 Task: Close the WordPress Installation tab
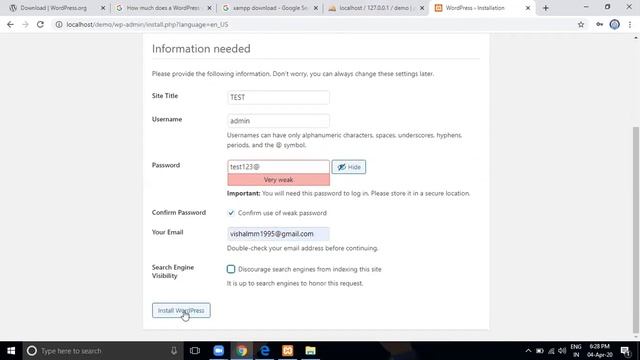point(528,8)
